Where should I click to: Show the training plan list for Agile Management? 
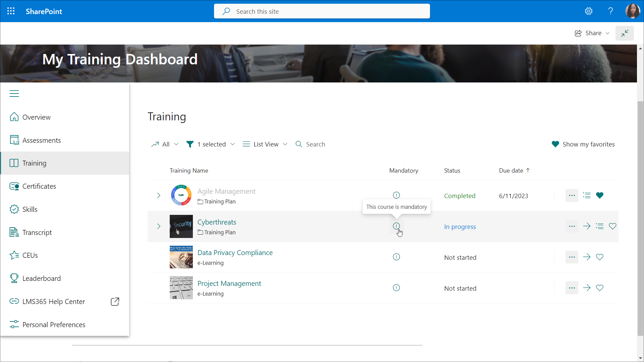[587, 195]
